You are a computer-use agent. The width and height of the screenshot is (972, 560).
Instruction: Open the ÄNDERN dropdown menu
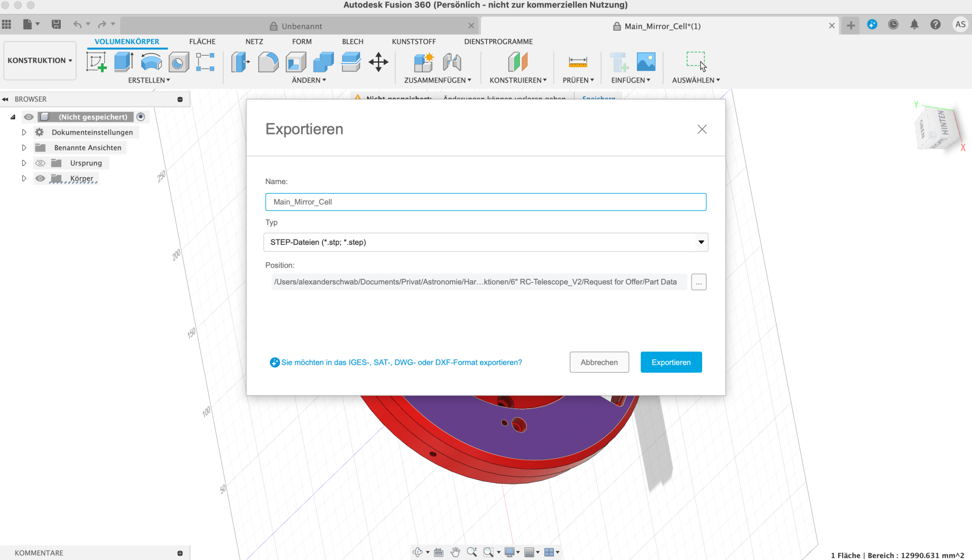309,80
